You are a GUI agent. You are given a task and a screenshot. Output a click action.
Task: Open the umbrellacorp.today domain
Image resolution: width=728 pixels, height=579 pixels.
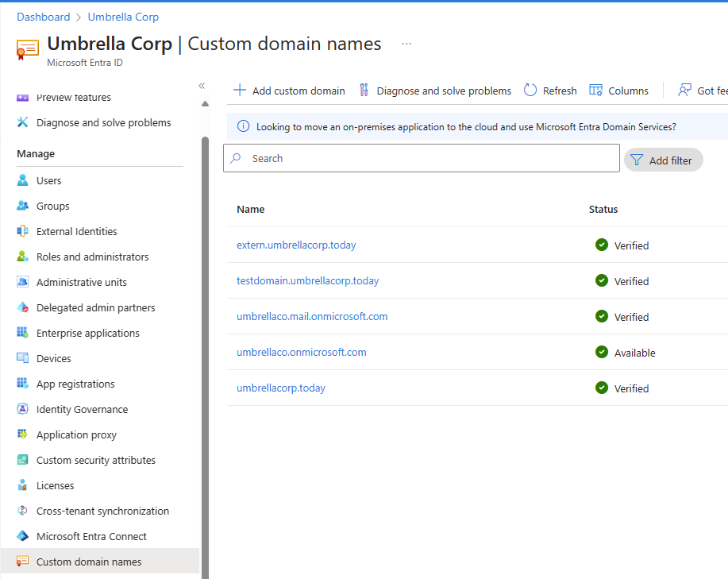pyautogui.click(x=282, y=388)
